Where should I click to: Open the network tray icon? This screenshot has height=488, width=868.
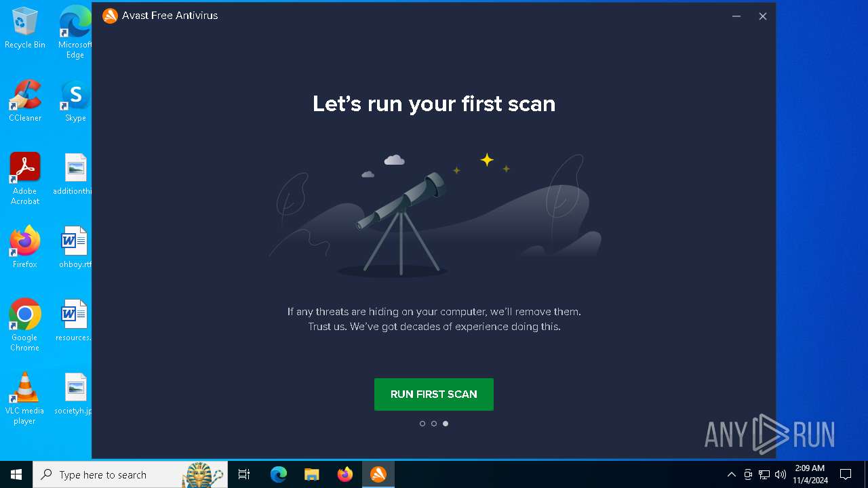(764, 474)
